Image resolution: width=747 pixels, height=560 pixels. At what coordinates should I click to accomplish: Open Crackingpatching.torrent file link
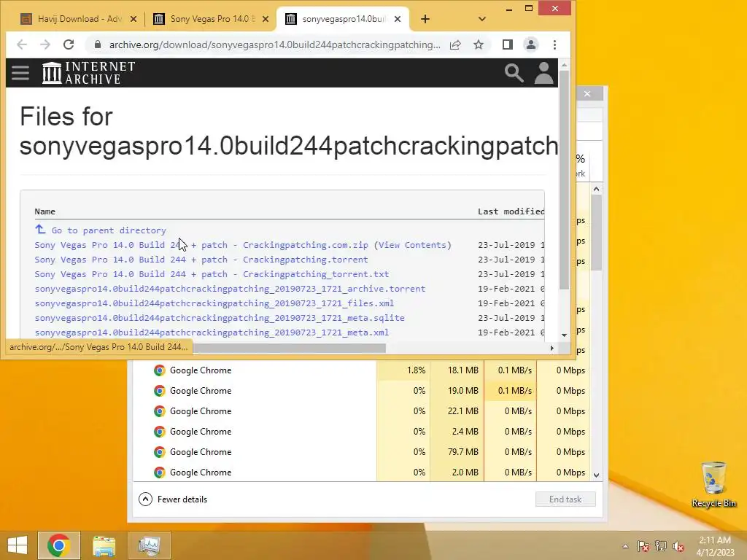click(201, 260)
